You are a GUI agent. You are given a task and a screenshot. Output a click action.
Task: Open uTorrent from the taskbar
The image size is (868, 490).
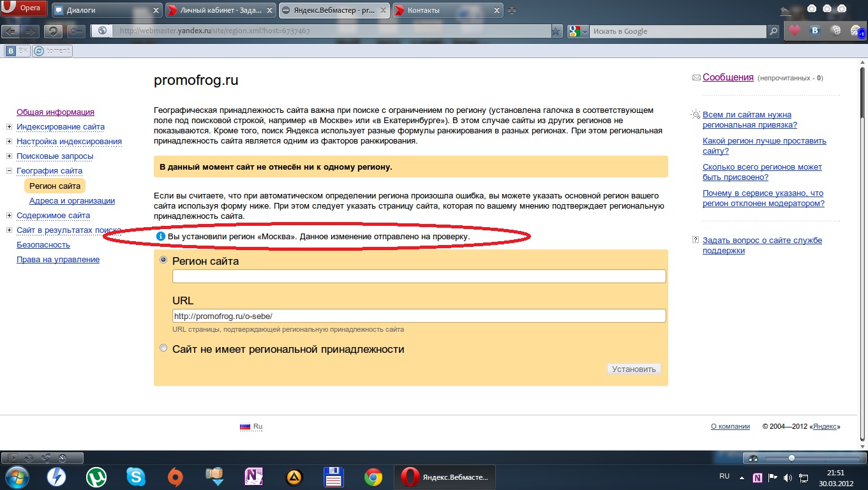coord(96,477)
